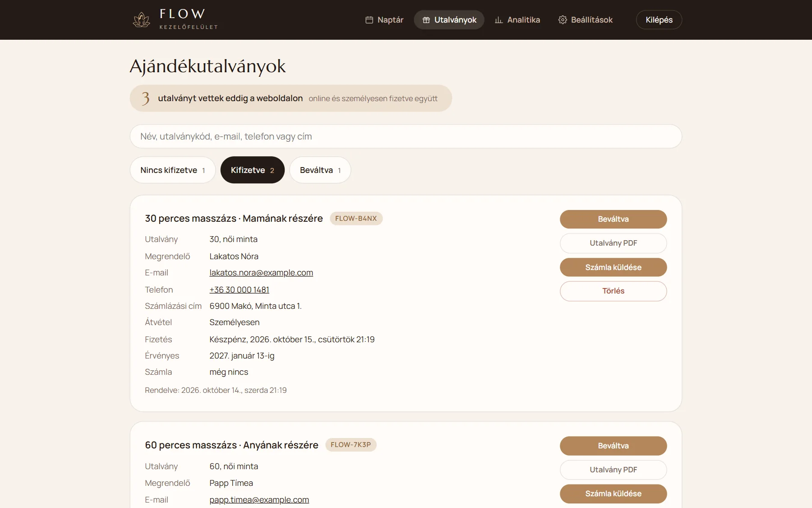Screen dimensions: 812x508
Task: Mark FLOW-7K3P voucher as Beváltva
Action: click(613, 446)
